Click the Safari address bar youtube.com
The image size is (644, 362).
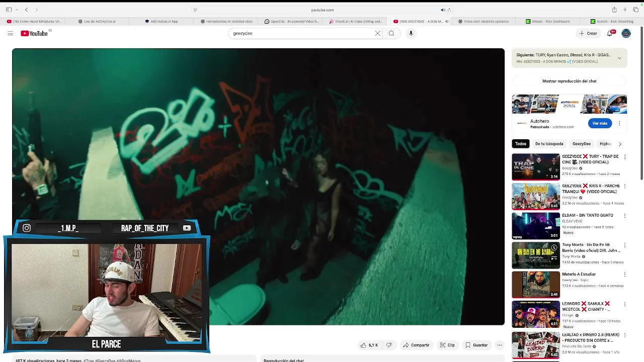(322, 10)
